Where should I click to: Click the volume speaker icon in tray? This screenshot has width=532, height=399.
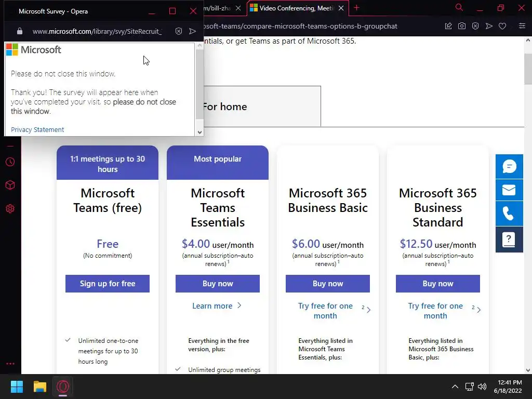[x=482, y=387]
